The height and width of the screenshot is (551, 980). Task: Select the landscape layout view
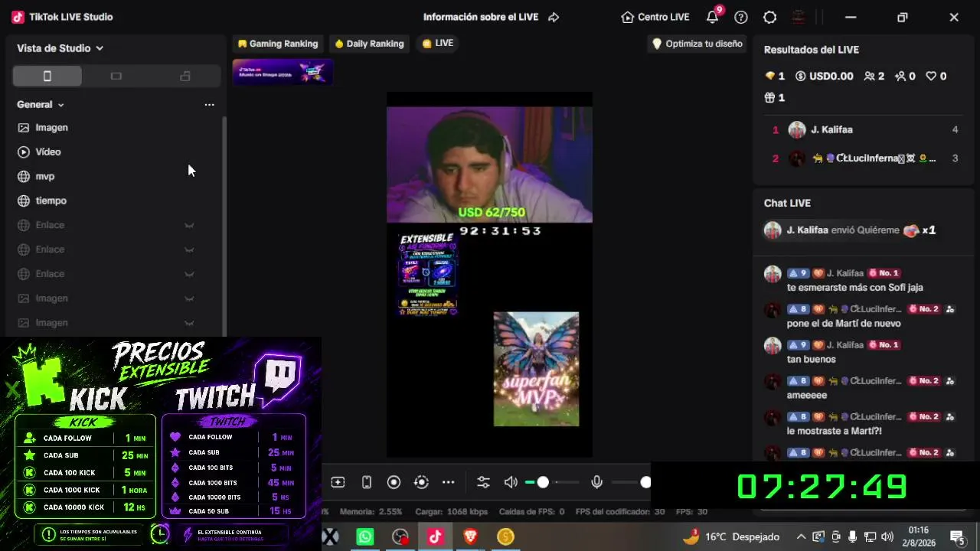(116, 76)
